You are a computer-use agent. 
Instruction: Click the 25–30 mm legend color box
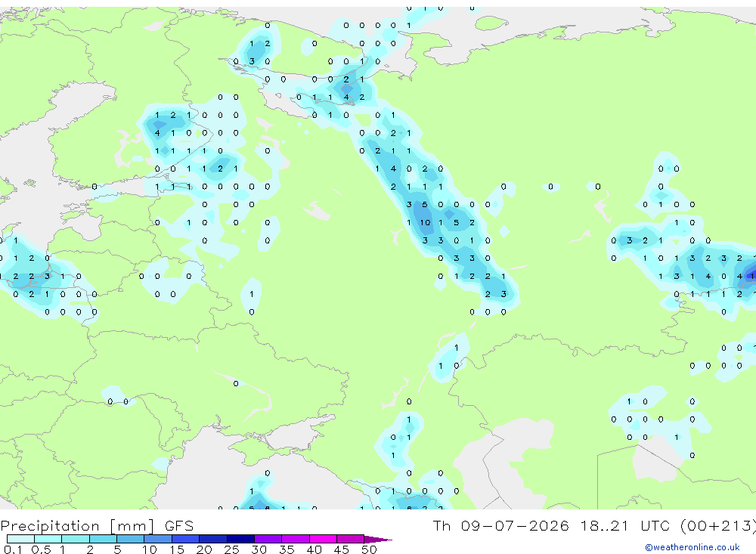point(240,539)
